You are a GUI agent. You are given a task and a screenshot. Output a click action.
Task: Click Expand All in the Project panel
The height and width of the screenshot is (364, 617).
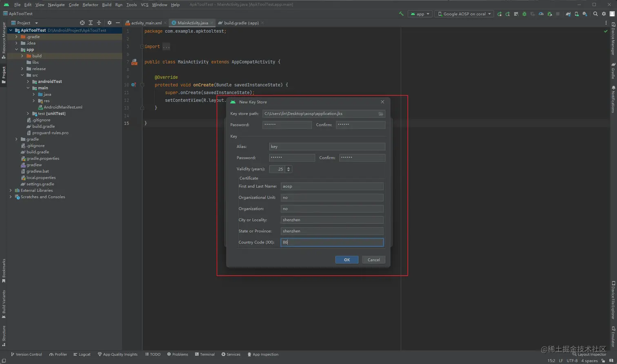[x=91, y=23]
